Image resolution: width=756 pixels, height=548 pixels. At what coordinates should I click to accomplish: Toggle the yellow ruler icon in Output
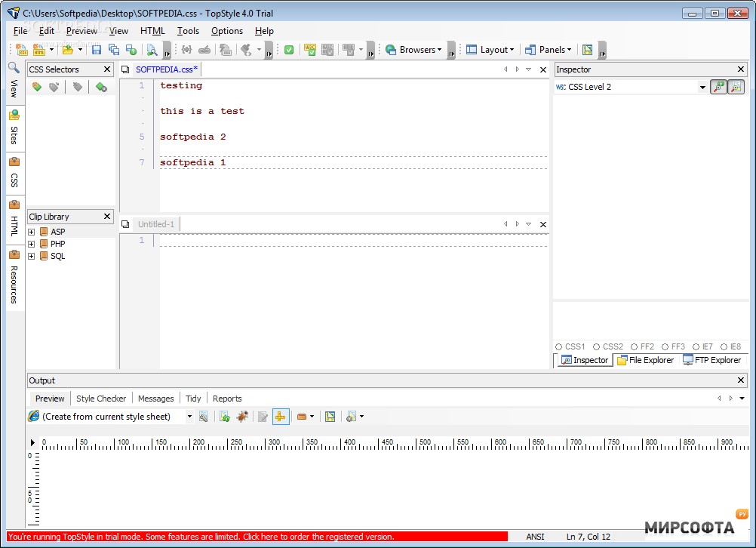click(x=281, y=417)
